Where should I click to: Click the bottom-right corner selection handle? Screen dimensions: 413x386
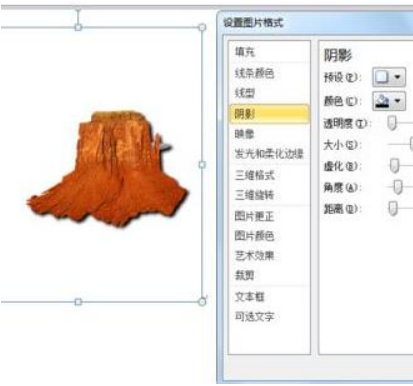[202, 302]
